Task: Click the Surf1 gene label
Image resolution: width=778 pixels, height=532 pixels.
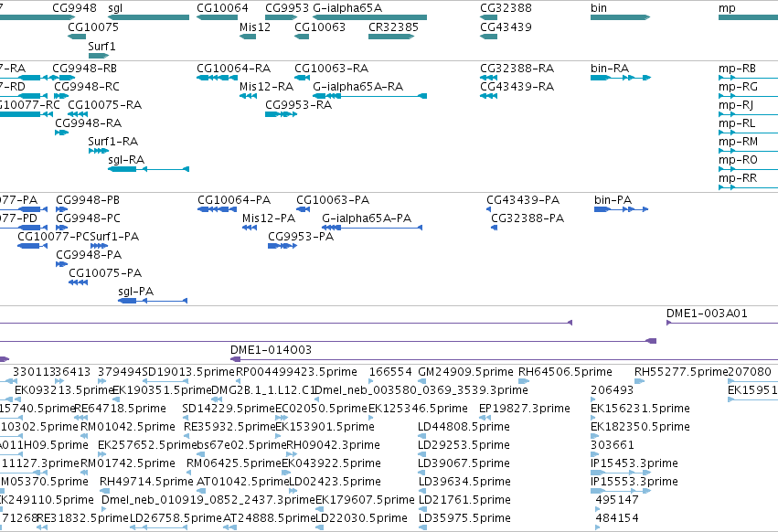Action: coord(101,46)
